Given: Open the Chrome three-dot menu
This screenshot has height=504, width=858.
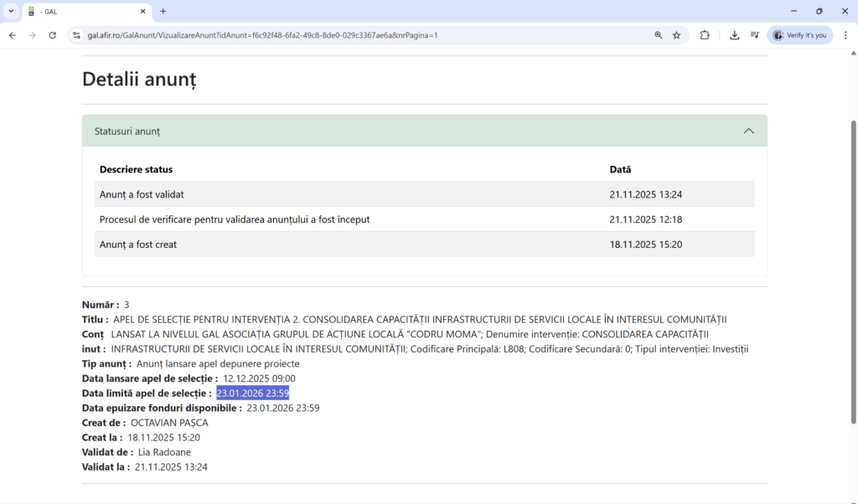Looking at the screenshot, I should tap(845, 35).
